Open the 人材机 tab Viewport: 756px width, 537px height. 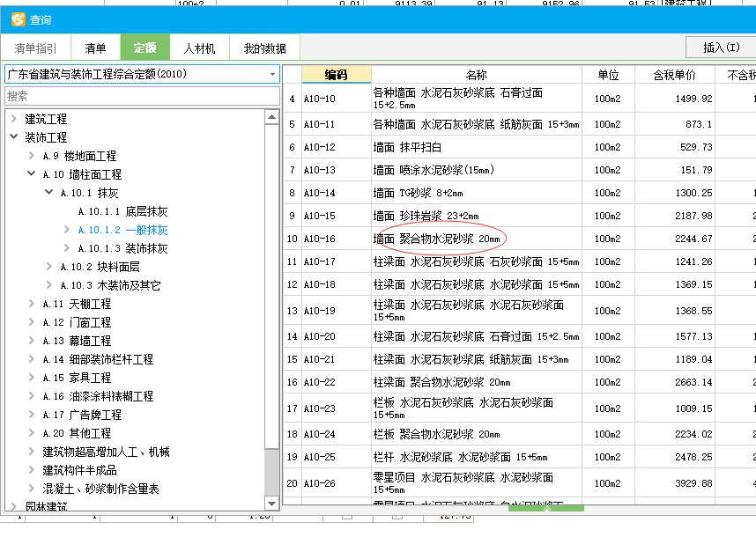(x=200, y=48)
